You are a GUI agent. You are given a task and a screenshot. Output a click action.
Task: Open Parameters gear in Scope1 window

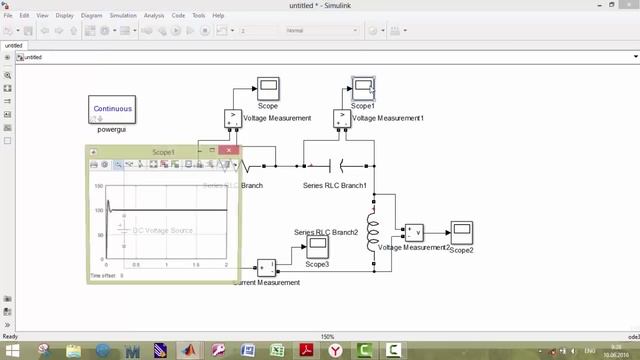click(x=105, y=164)
